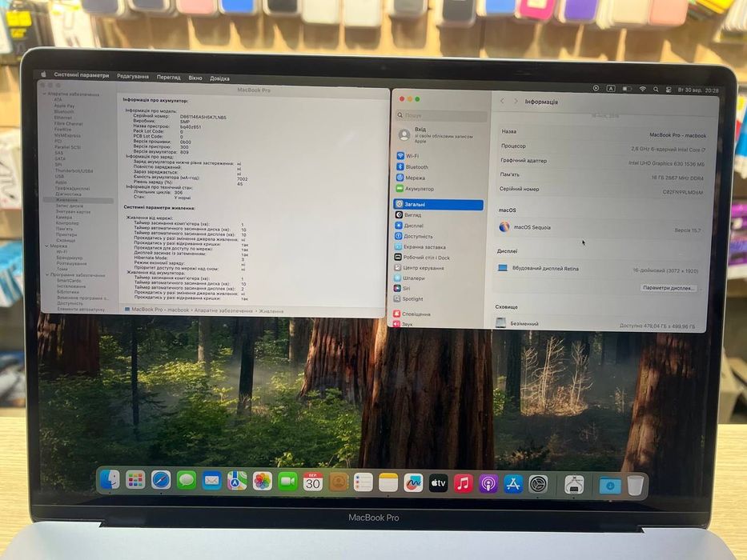
Task: Open Launchpad from the Dock
Action: 135,481
